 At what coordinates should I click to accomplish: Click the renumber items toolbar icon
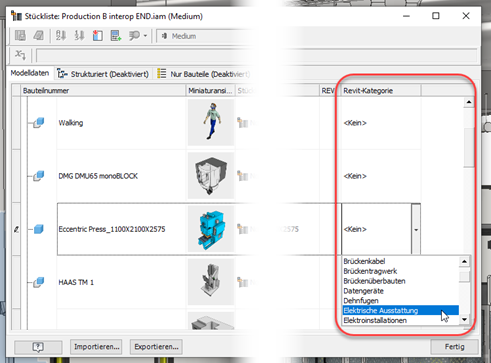click(79, 35)
